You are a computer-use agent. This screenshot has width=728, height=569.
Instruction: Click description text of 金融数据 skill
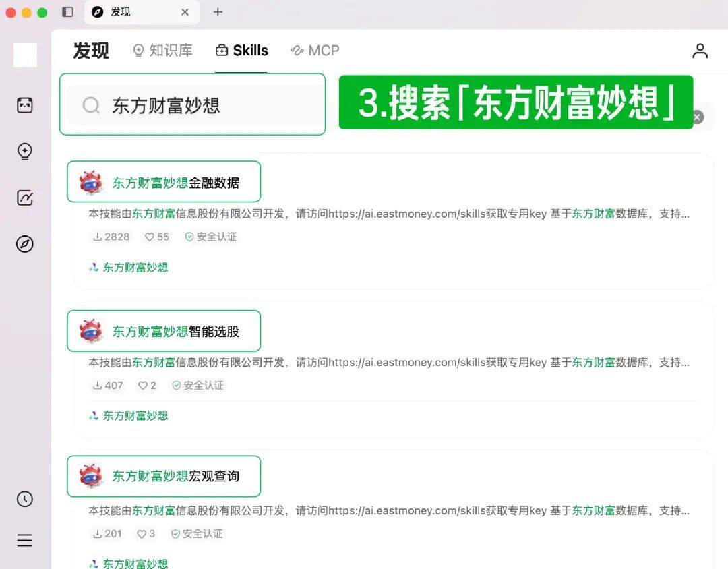[x=389, y=214]
